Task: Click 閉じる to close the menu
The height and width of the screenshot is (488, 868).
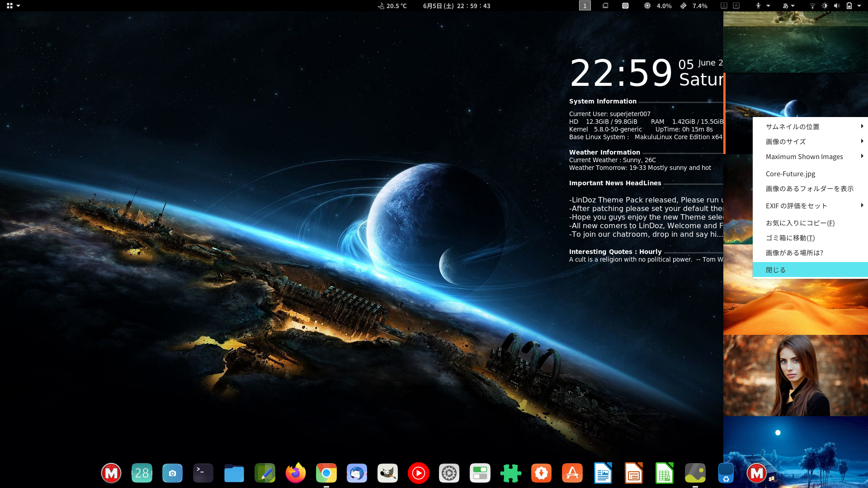Action: coord(776,270)
